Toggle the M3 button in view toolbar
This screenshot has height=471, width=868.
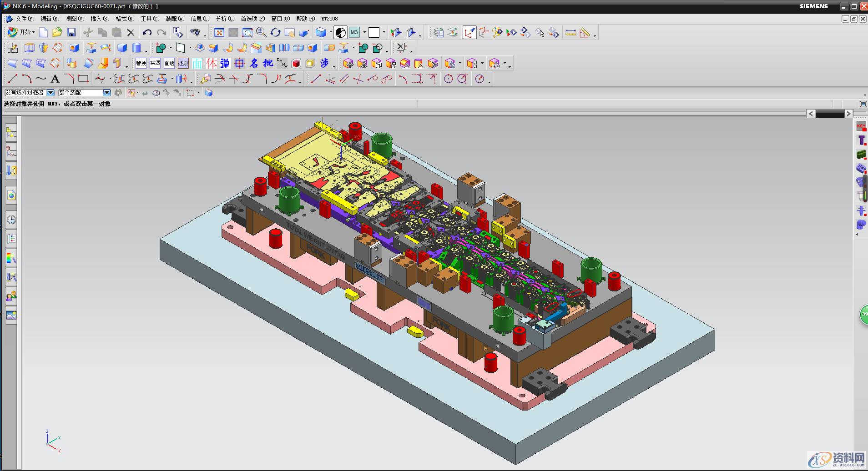[354, 32]
